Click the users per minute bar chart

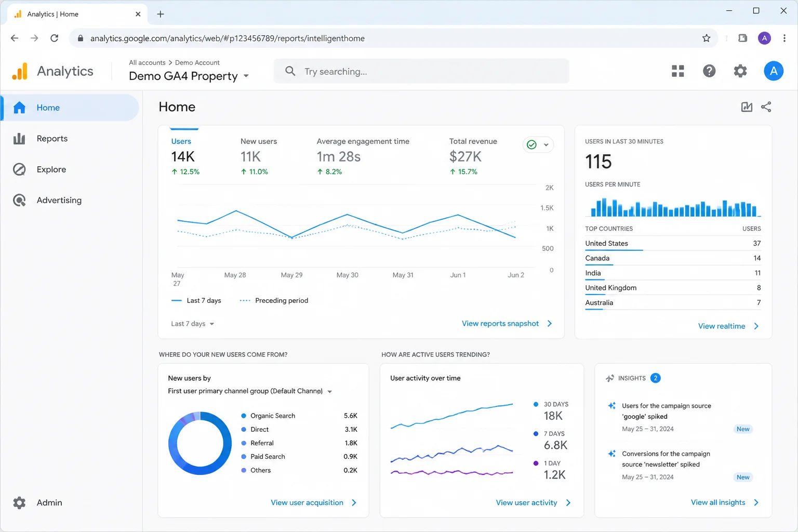pos(673,207)
